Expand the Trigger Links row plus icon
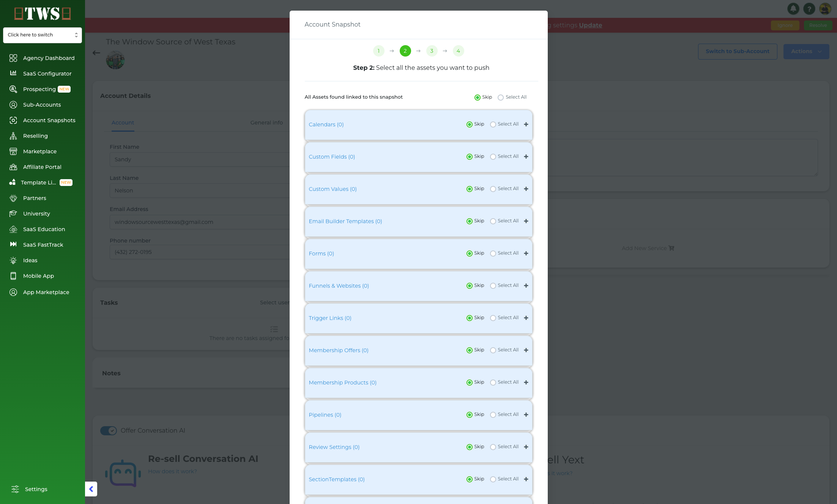Image resolution: width=837 pixels, height=504 pixels. pyautogui.click(x=526, y=318)
